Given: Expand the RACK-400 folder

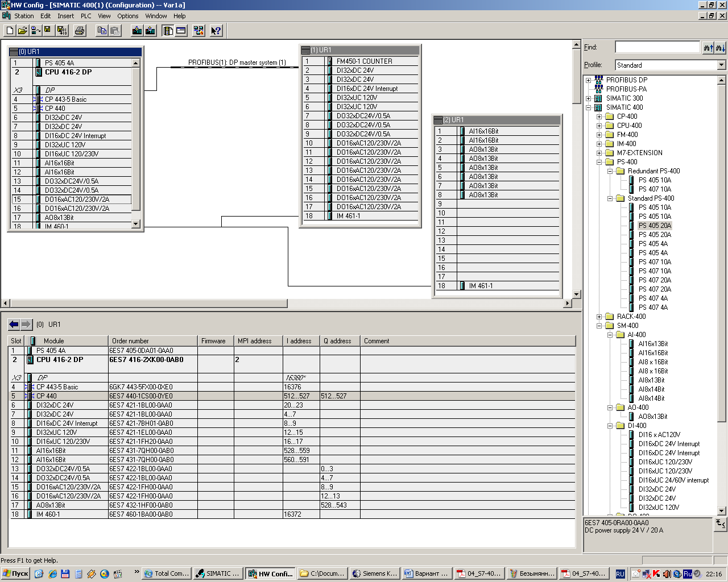Looking at the screenshot, I should click(599, 317).
